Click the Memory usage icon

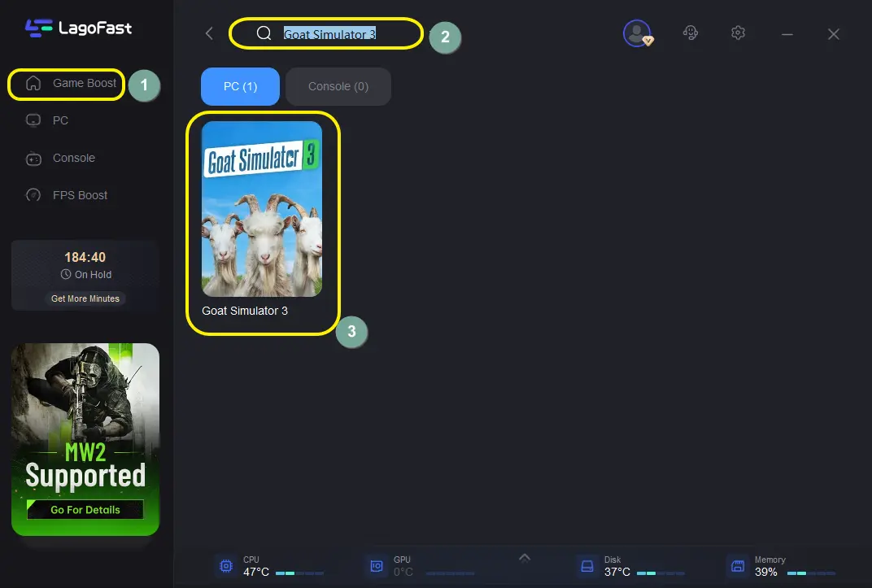(x=737, y=566)
